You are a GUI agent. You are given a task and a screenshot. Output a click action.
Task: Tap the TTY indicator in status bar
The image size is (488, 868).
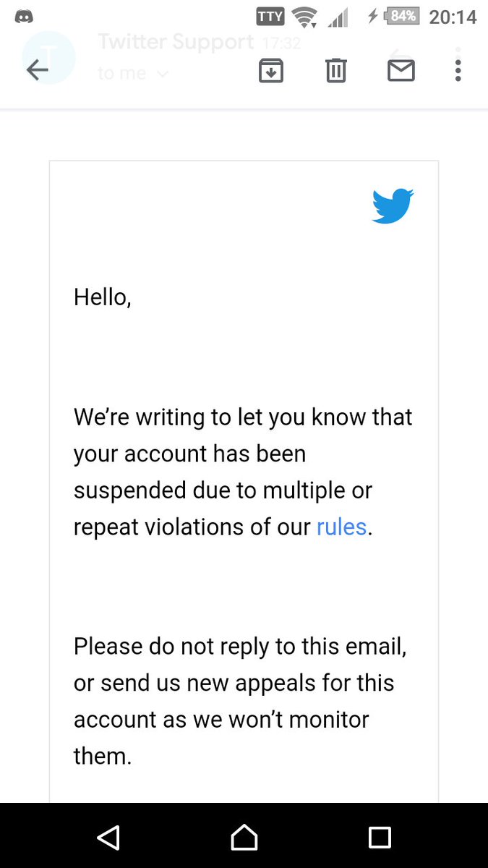pos(270,16)
